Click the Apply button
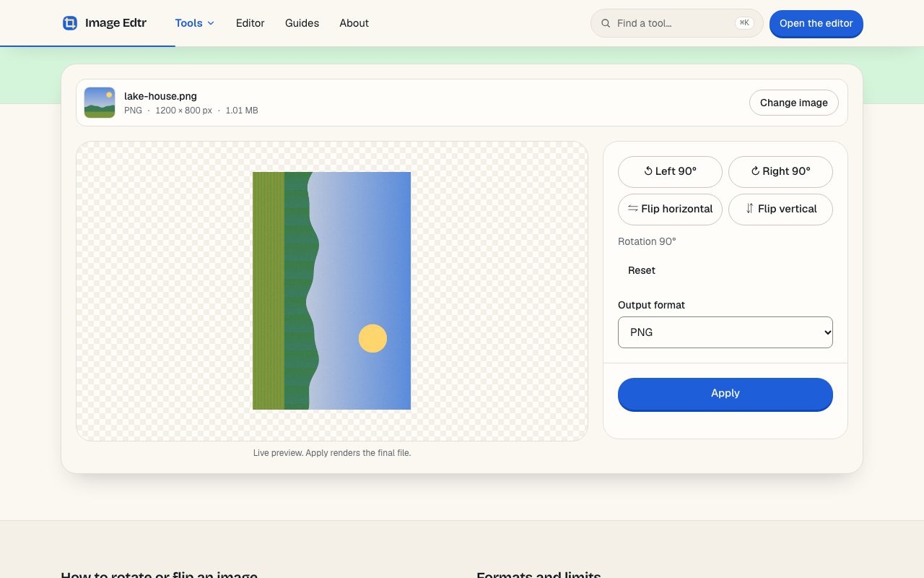 [x=725, y=394]
